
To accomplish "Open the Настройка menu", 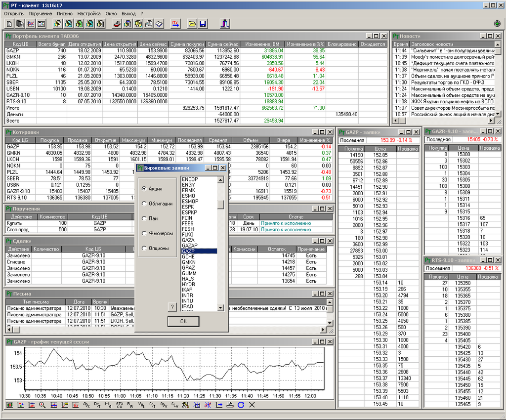I will tap(89, 13).
